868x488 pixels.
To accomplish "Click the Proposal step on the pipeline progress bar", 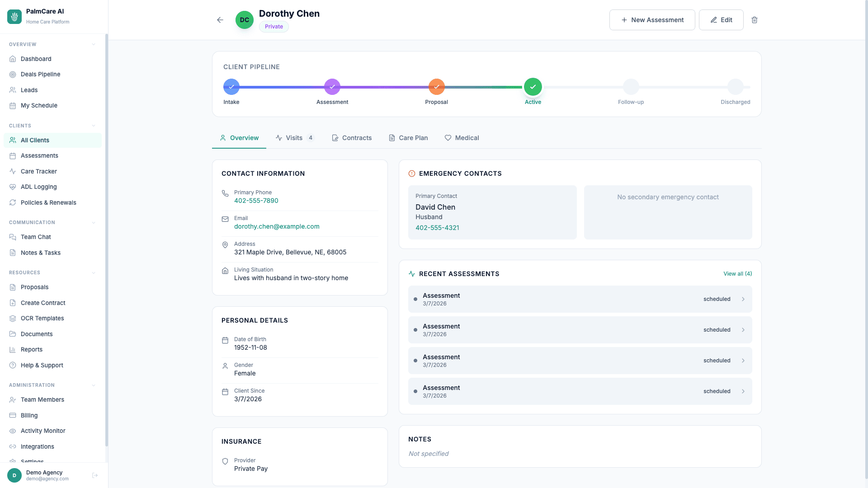I will [436, 87].
